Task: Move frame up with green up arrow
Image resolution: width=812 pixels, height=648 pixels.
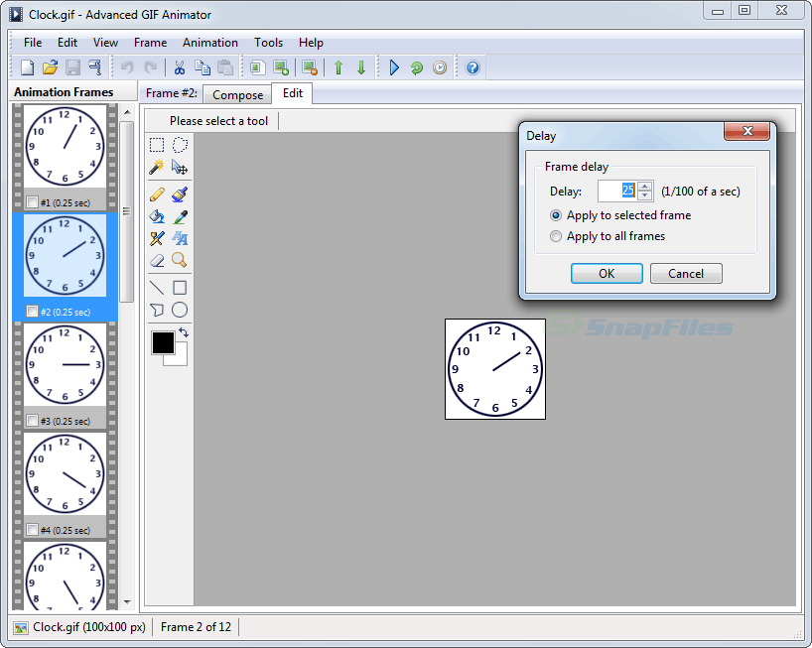Action: point(338,67)
